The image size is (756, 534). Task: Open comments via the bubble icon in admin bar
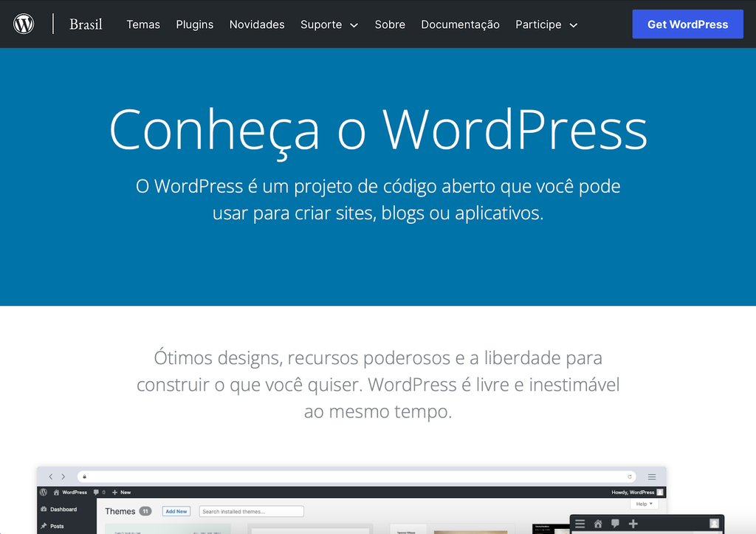tap(96, 493)
